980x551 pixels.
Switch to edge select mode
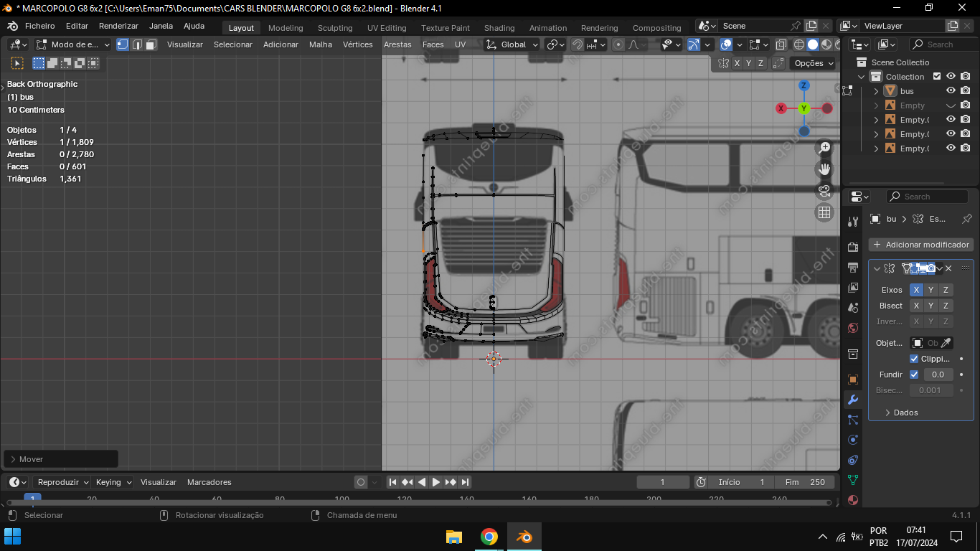[x=137, y=44]
